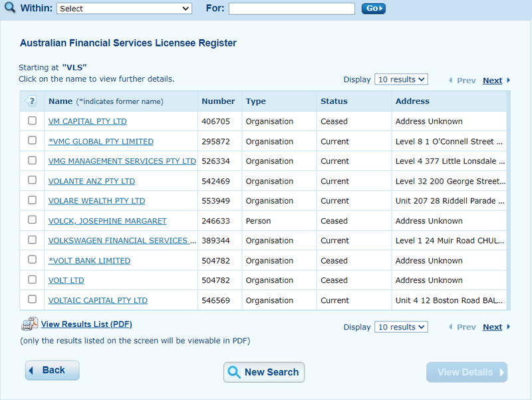Image resolution: width=532 pixels, height=400 pixels.
Task: Toggle checkbox for VOLARE WEALTH PTY LTD
Action: (x=32, y=200)
